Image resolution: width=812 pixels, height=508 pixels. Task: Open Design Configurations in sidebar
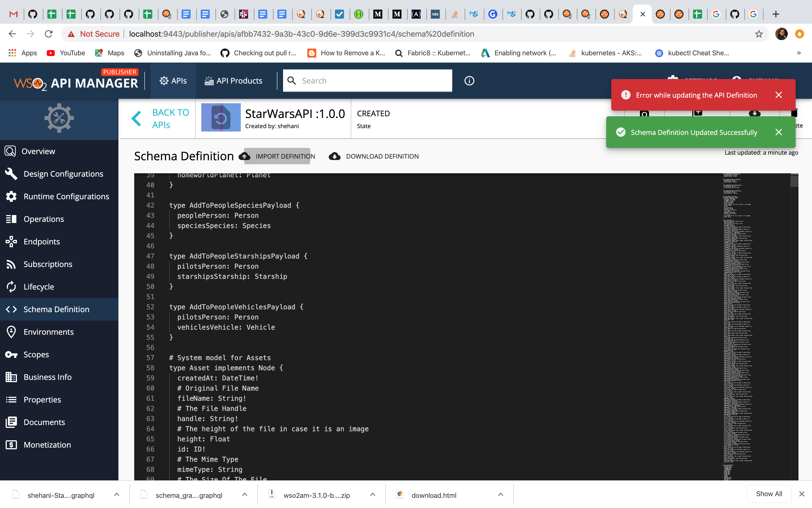point(59,174)
